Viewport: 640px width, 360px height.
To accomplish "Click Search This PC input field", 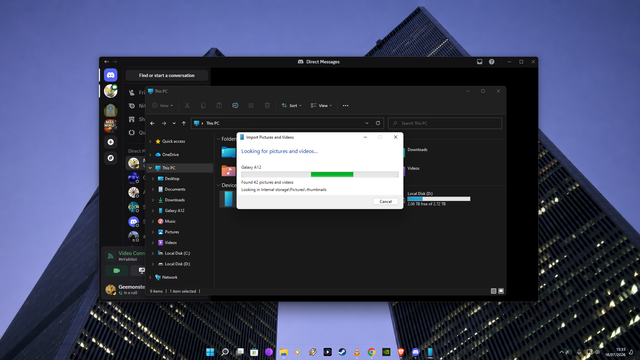I will click(x=445, y=123).
